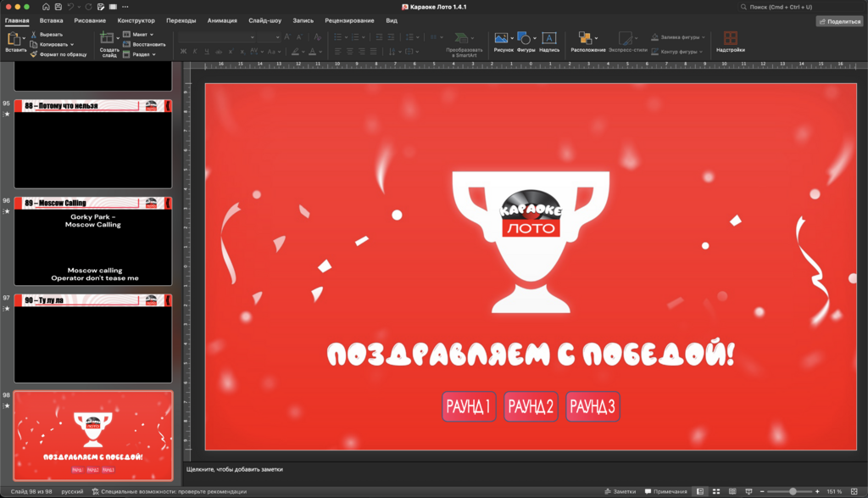Image resolution: width=868 pixels, height=498 pixels.
Task: Open more quick access options (three dots)
Action: click(x=125, y=7)
